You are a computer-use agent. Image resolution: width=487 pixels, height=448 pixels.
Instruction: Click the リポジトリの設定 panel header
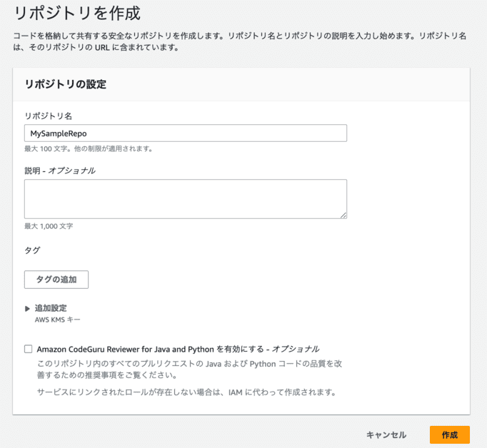coord(65,84)
